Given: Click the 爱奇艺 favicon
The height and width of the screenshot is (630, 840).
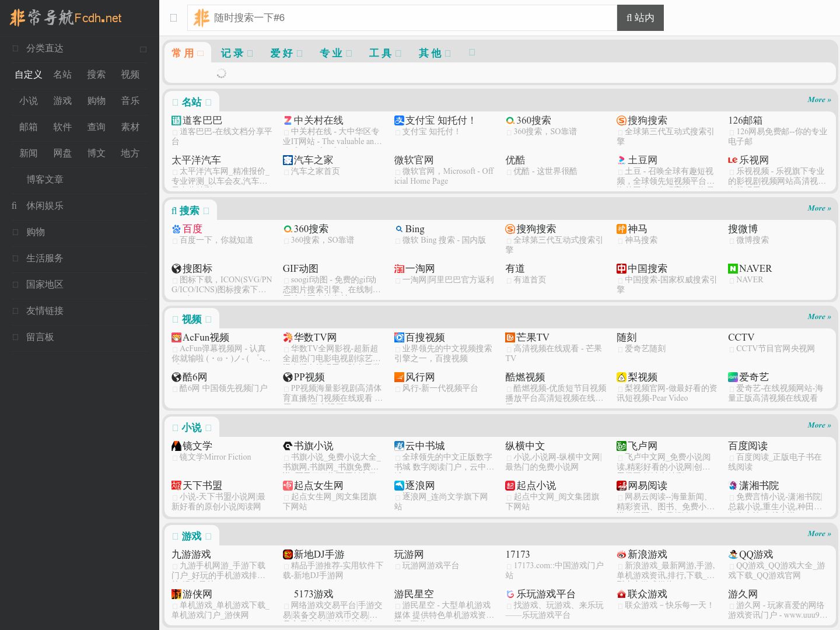Looking at the screenshot, I should pyautogui.click(x=733, y=377).
